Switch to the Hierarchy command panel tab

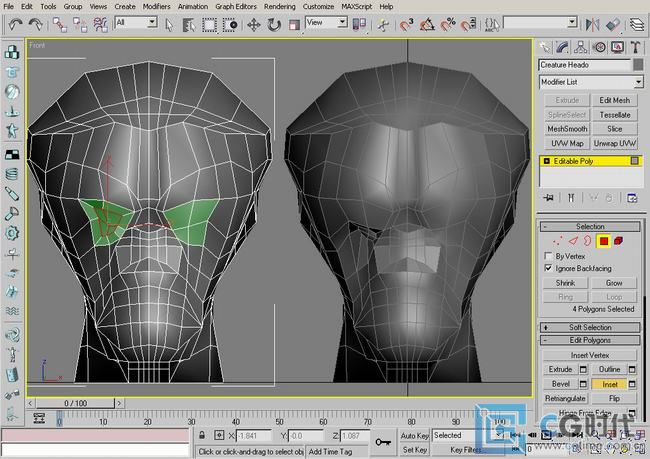(x=580, y=47)
